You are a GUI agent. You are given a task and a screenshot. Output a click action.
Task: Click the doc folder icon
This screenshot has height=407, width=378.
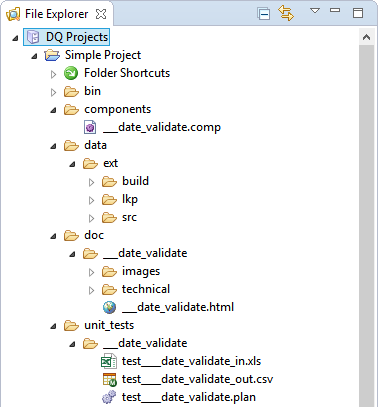coord(71,235)
